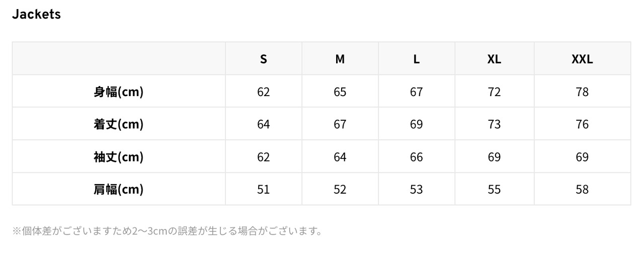Click the 個体差 measurement error note

click(168, 231)
